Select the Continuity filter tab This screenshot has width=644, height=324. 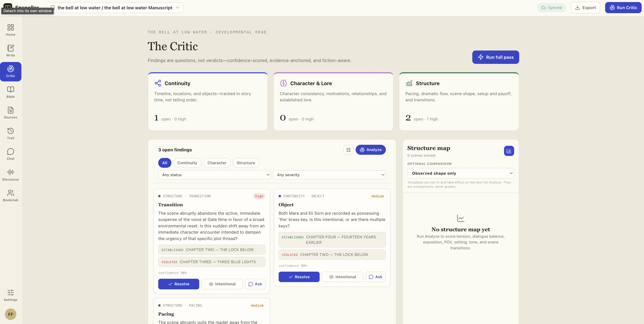pyautogui.click(x=187, y=163)
